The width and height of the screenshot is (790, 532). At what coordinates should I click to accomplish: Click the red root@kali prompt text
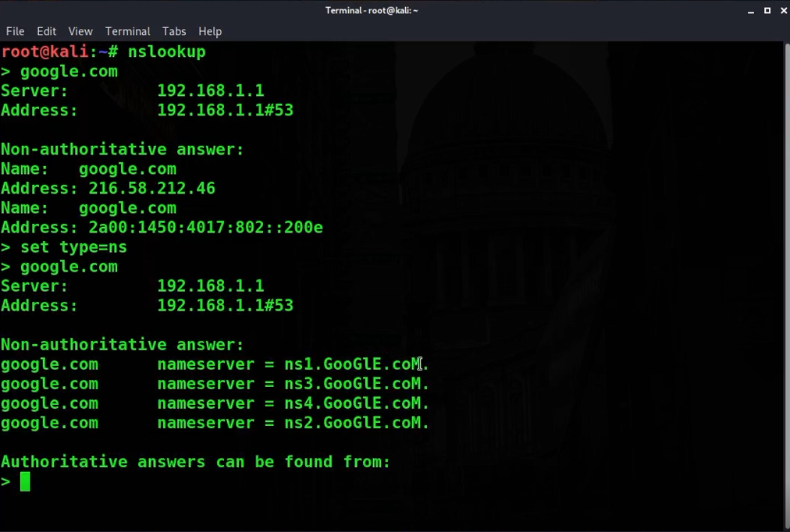click(44, 52)
